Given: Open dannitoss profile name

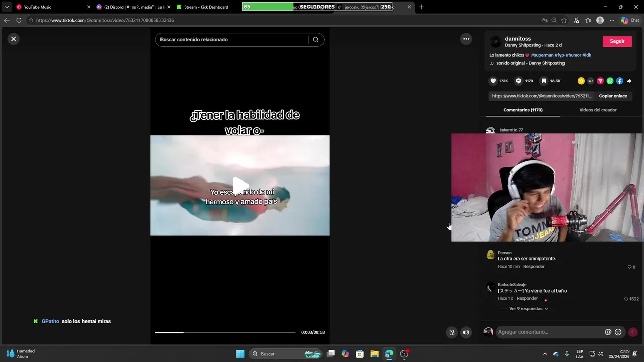Looking at the screenshot, I should click(x=518, y=39).
